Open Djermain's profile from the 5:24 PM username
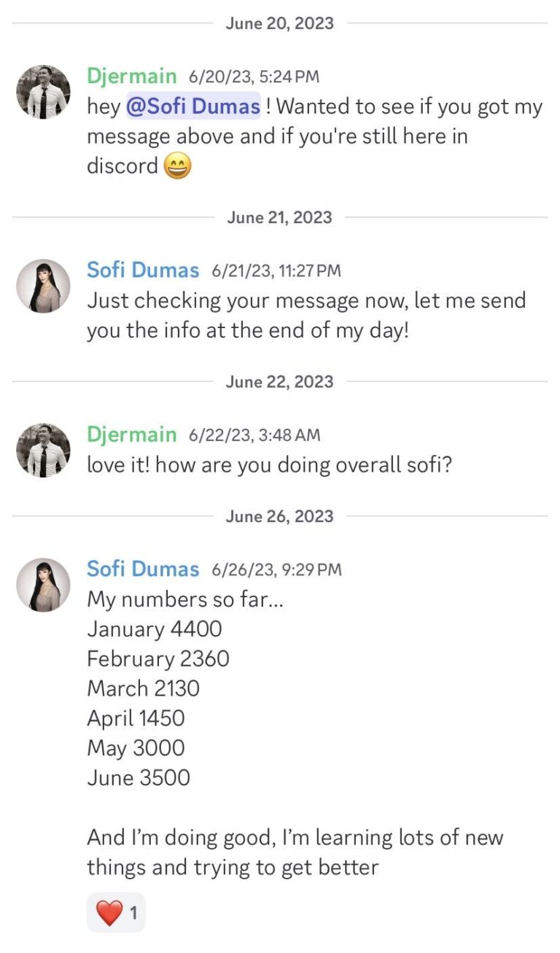Image resolution: width=560 pixels, height=953 pixels. [x=131, y=76]
